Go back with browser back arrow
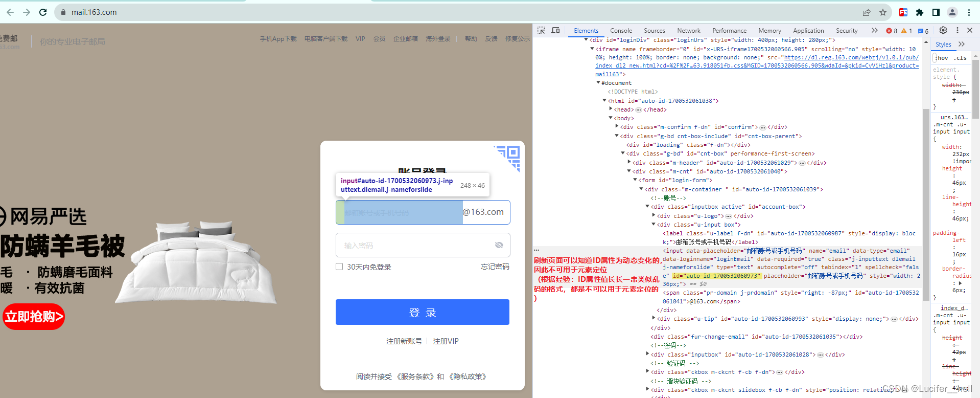 click(10, 12)
